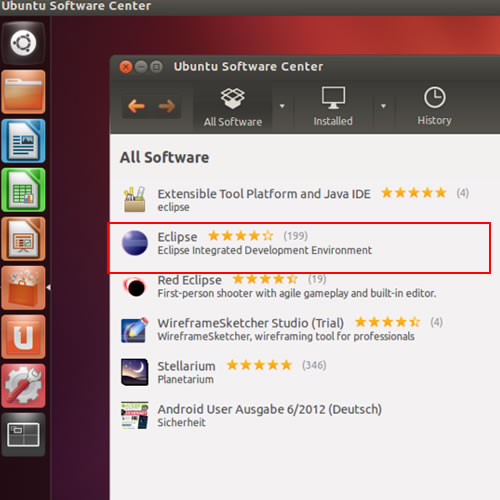Expand the All Software dropdown arrow
The image size is (500, 500).
tap(282, 106)
